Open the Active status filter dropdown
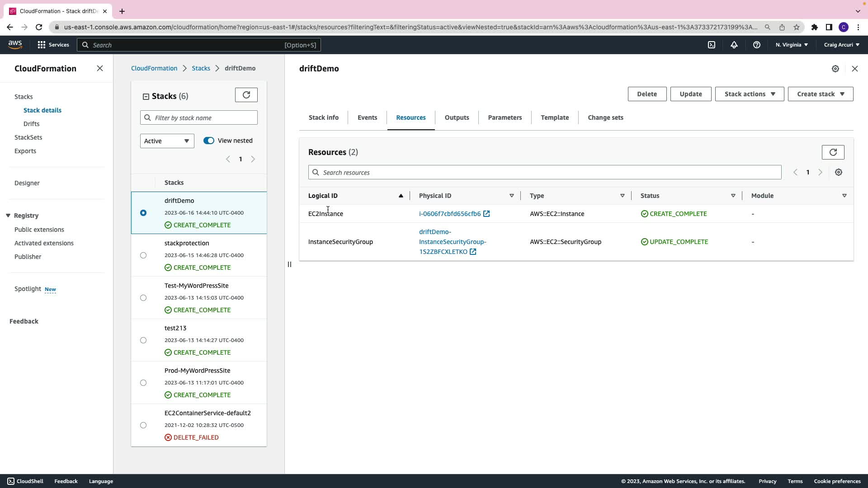This screenshot has width=868, height=488. click(x=167, y=141)
